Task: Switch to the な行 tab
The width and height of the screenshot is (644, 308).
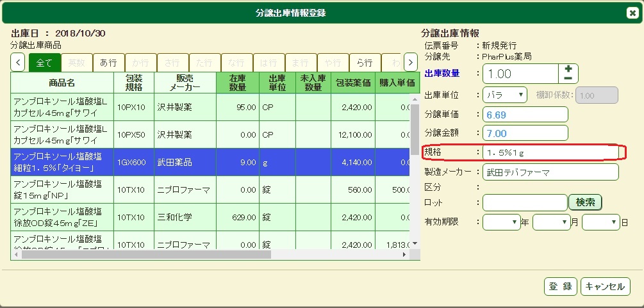Action: click(237, 63)
